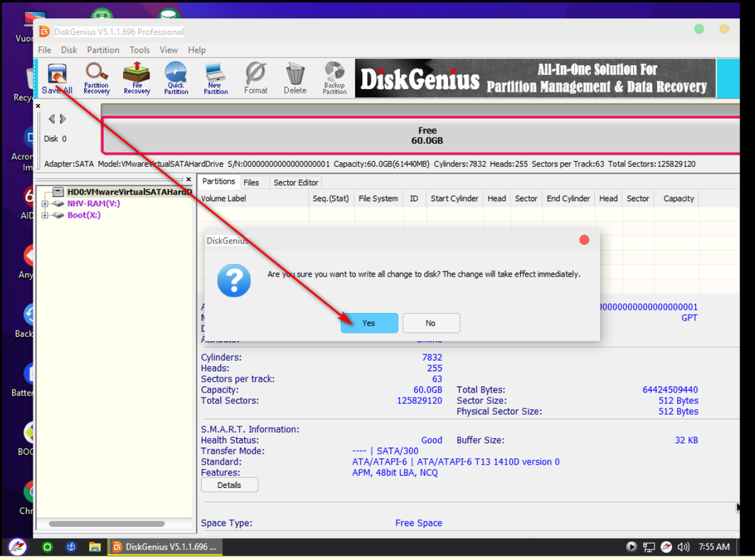Click the Seq.(Stat) column header
The image size is (755, 560).
(331, 198)
